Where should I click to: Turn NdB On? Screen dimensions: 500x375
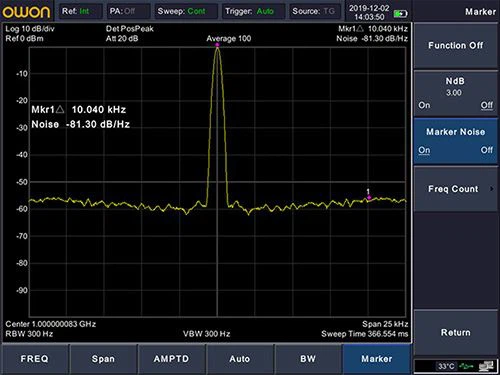[424, 105]
